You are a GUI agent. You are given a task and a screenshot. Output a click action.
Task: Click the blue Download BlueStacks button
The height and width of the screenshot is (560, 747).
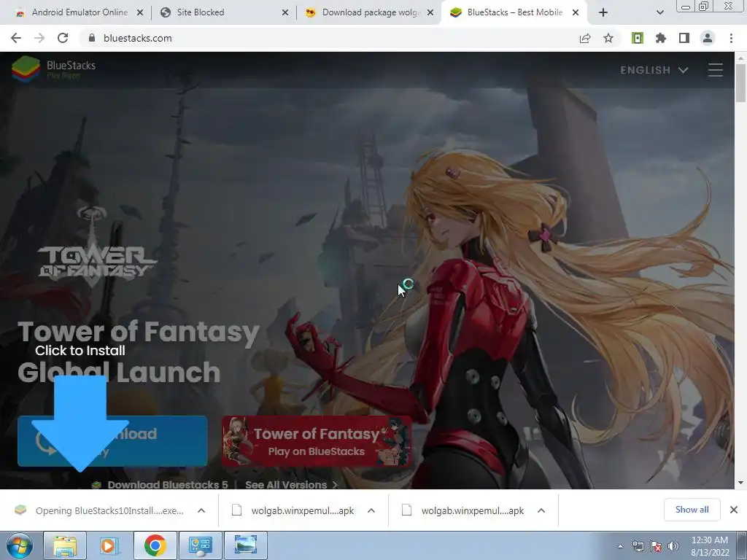click(112, 441)
